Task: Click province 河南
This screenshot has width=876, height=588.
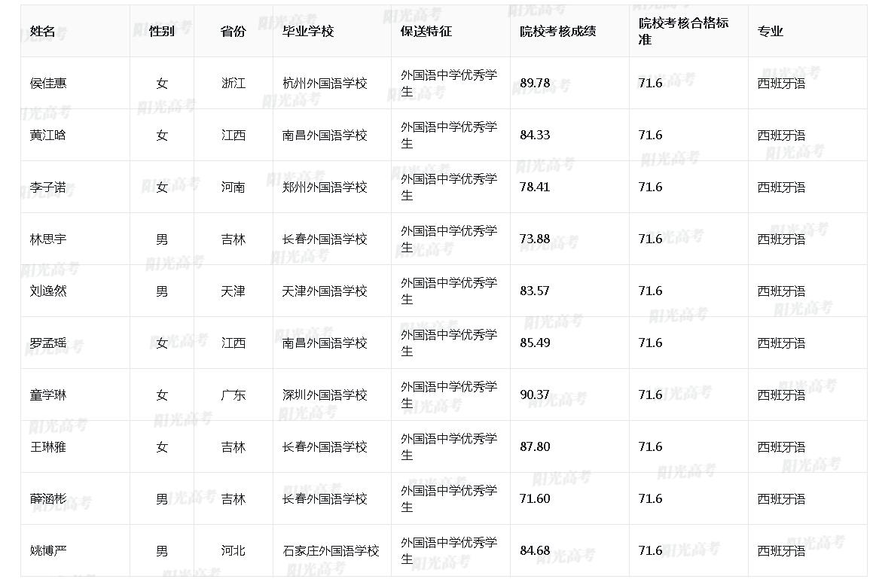Action: point(233,187)
